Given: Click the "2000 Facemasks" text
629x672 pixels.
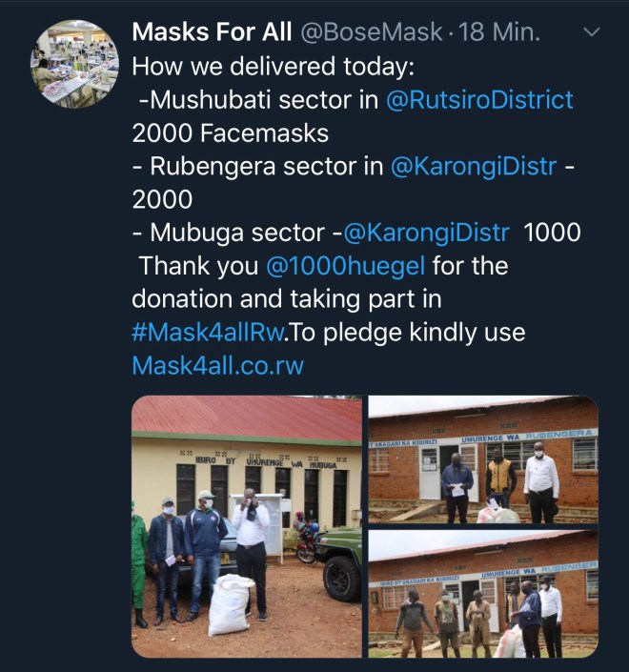Looking at the screenshot, I should pyautogui.click(x=230, y=132).
